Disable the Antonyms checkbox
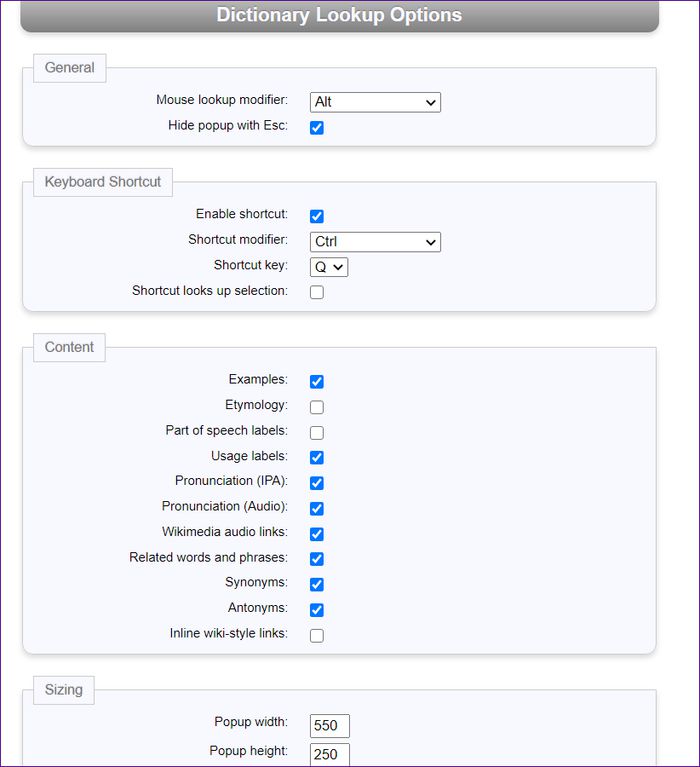Screen dimensions: 700x767 [x=317, y=609]
